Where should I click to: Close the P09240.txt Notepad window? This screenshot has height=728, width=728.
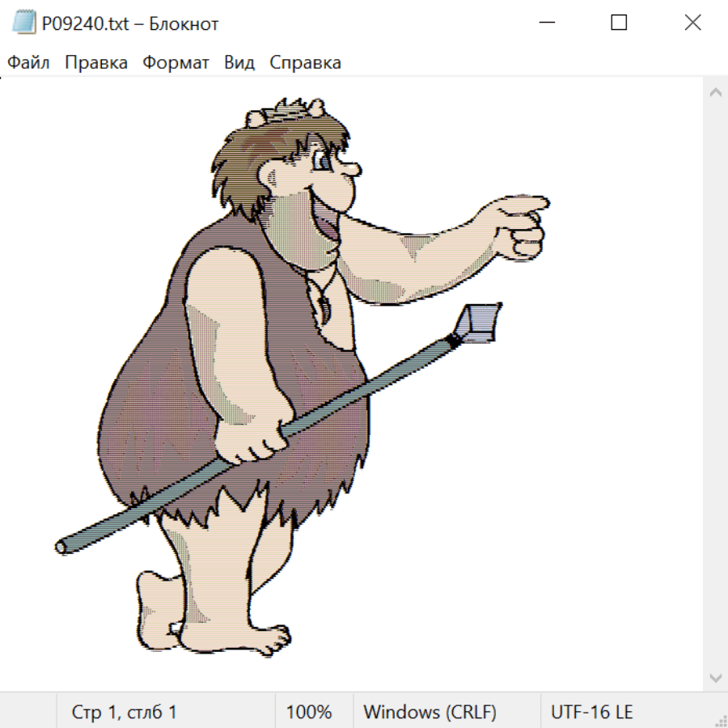point(692,23)
